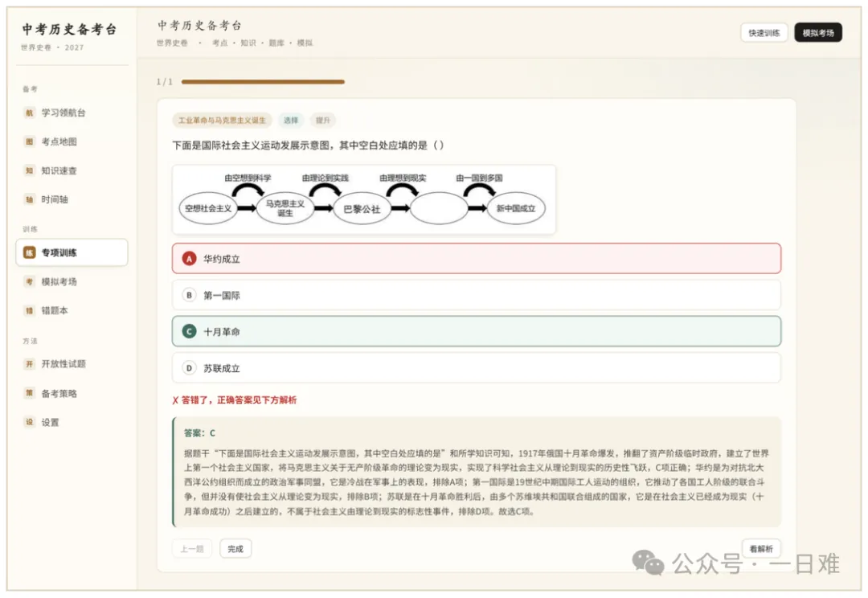Click the 工业革命与马克思主义诞生 topic tag
868x598 pixels.
coord(222,120)
